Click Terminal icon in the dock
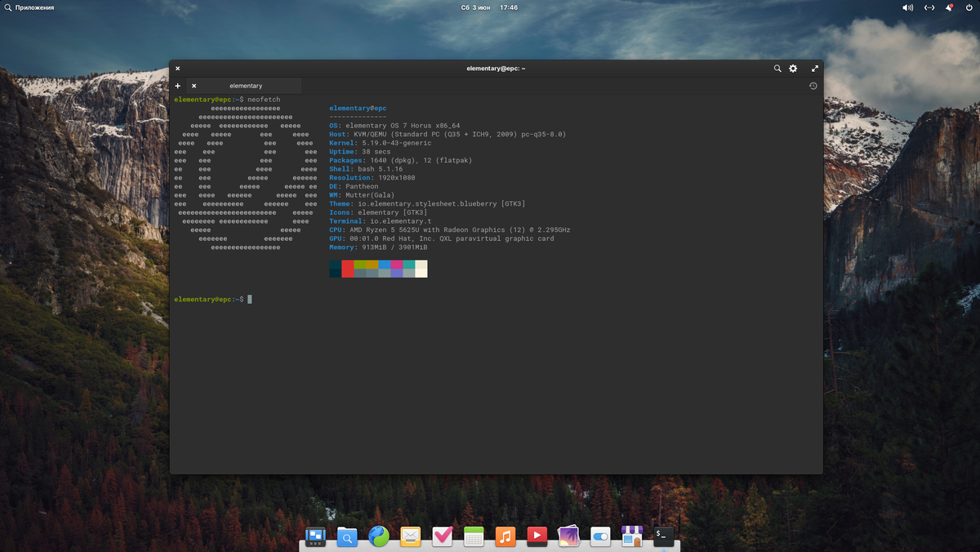The height and width of the screenshot is (552, 980). point(663,536)
